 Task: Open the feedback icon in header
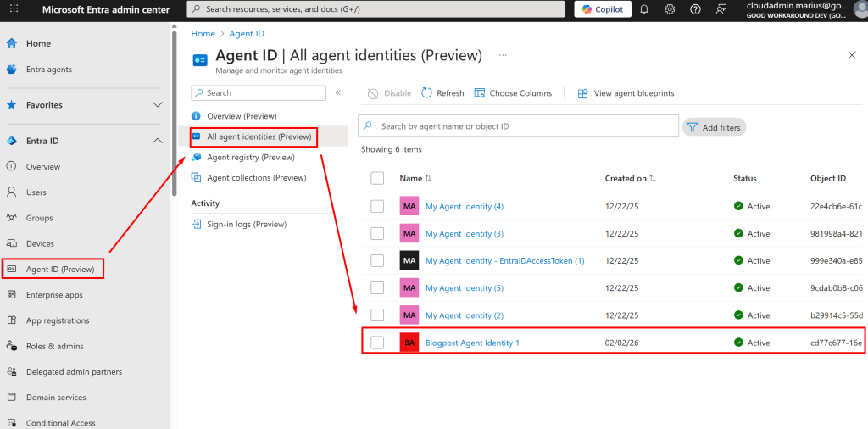tap(721, 9)
